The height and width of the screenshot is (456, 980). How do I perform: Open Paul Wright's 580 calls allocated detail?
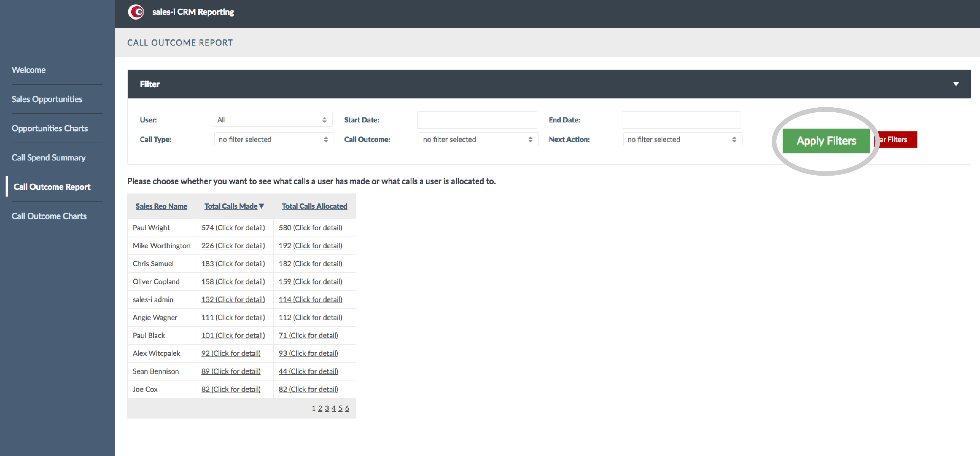click(x=310, y=228)
